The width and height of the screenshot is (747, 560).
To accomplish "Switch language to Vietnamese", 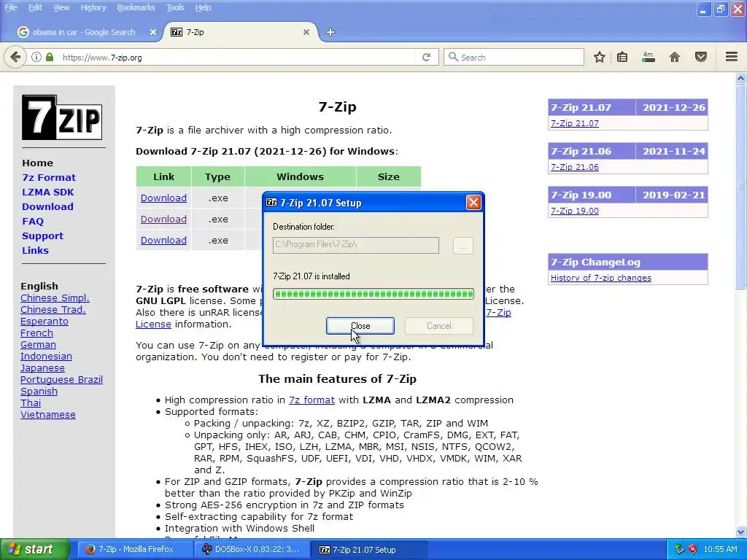I will (x=47, y=414).
